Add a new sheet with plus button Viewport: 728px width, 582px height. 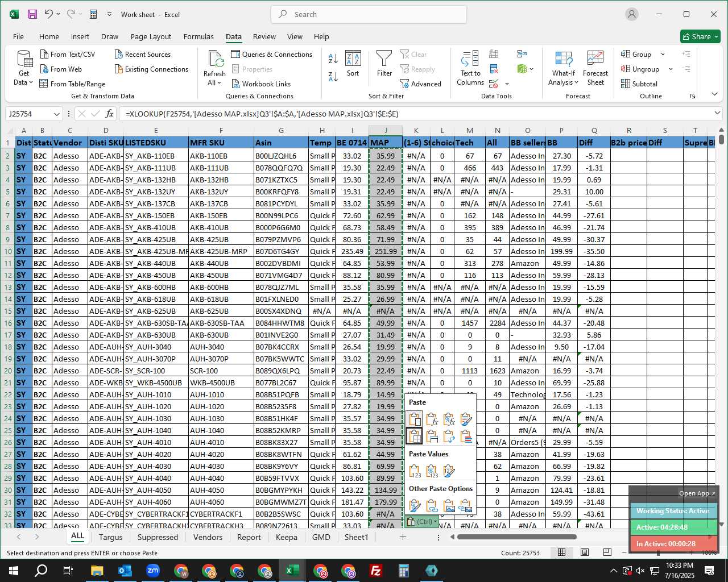[x=403, y=537]
